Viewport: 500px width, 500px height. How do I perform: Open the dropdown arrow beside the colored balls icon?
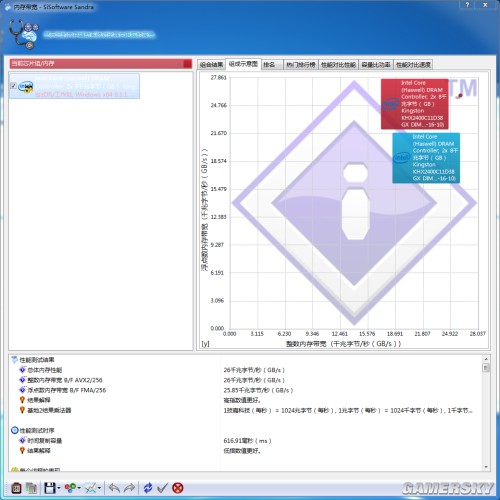click(x=79, y=488)
